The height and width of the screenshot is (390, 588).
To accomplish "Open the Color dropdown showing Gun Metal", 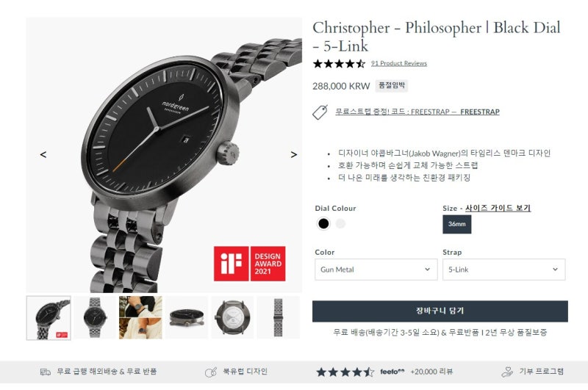I will [376, 270].
